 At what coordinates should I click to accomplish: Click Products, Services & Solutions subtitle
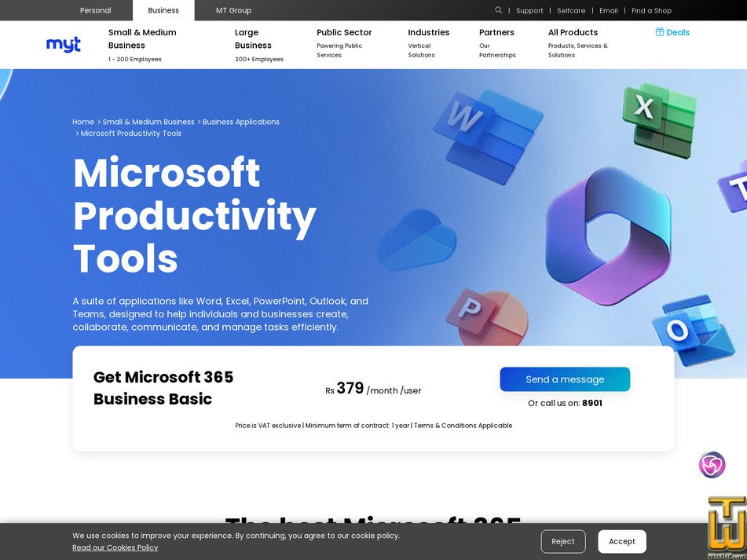(578, 50)
